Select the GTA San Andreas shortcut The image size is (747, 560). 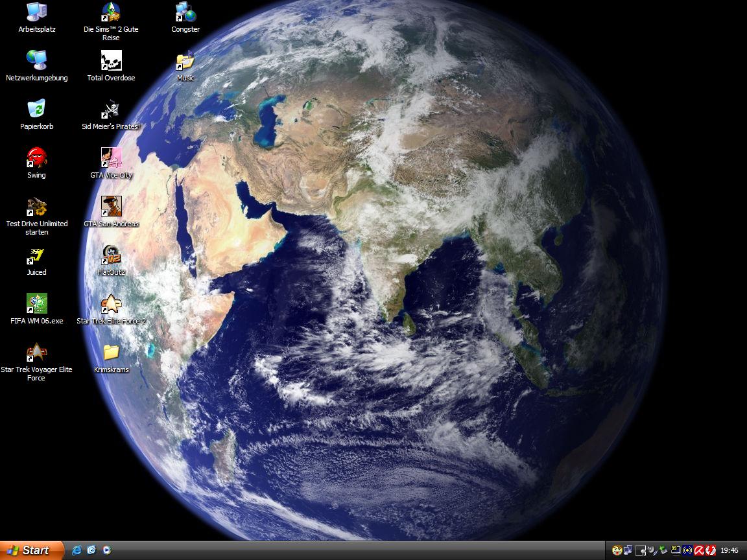(x=111, y=207)
